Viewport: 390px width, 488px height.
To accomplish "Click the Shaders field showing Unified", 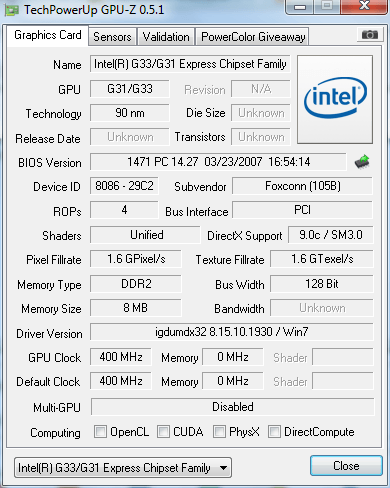I will coord(145,235).
